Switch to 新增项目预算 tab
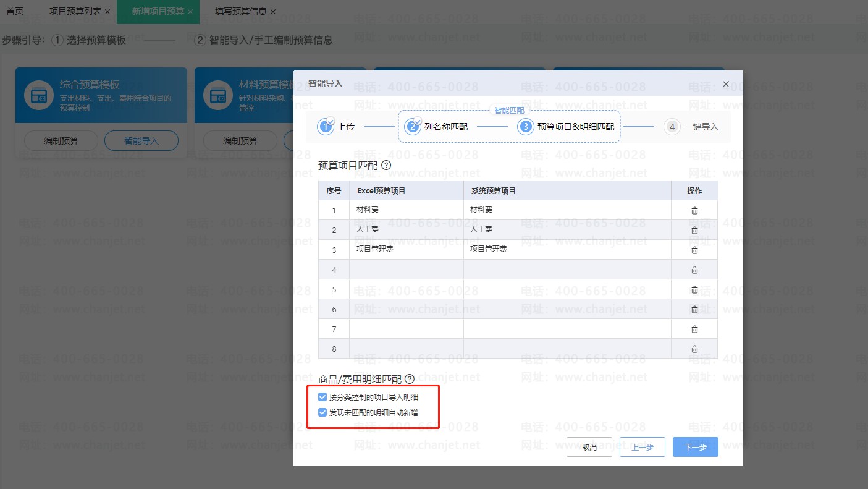 (x=158, y=12)
